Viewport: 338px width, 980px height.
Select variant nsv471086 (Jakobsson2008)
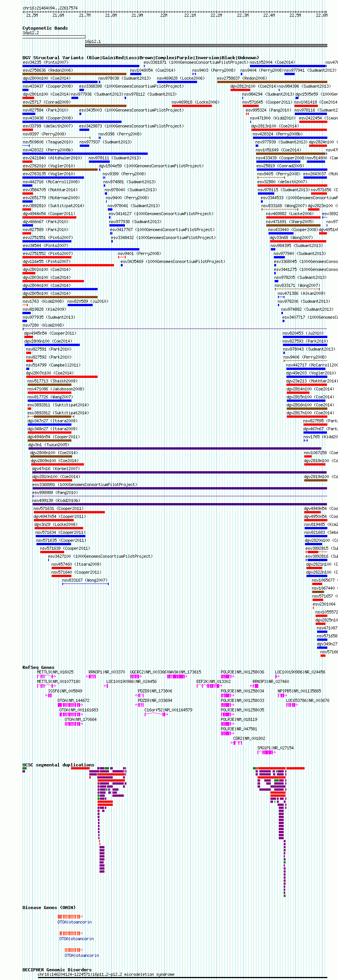(x=55, y=389)
